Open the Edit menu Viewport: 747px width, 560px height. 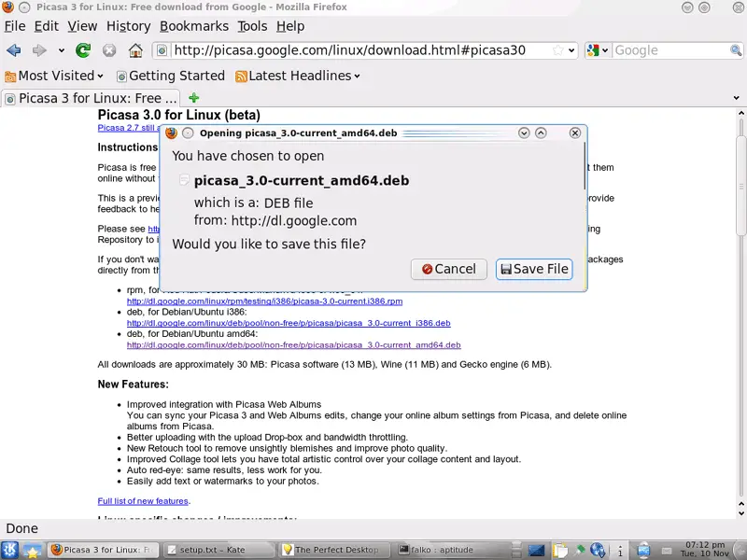[46, 26]
